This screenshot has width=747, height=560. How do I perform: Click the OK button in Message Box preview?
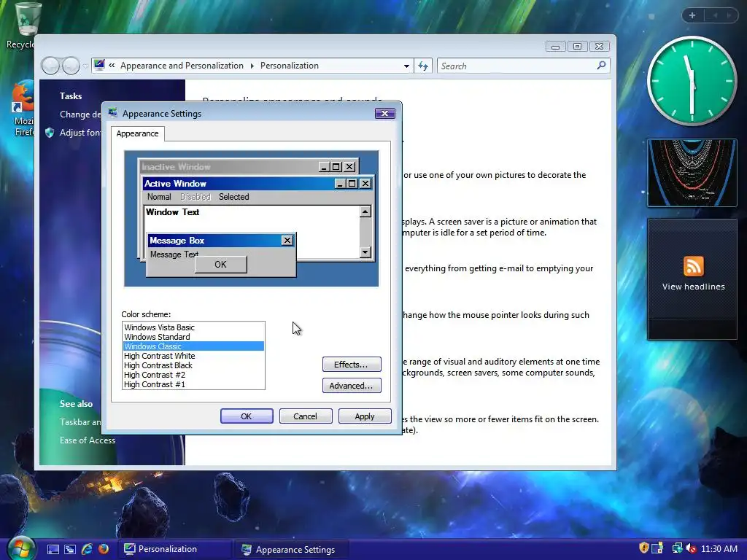point(220,264)
